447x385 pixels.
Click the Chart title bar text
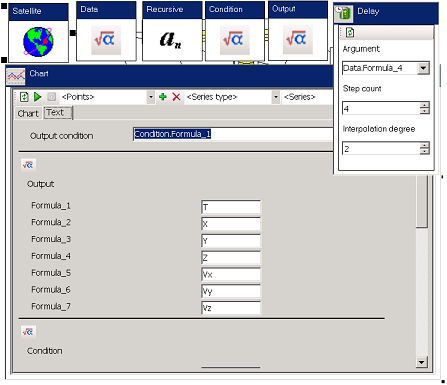pos(39,74)
